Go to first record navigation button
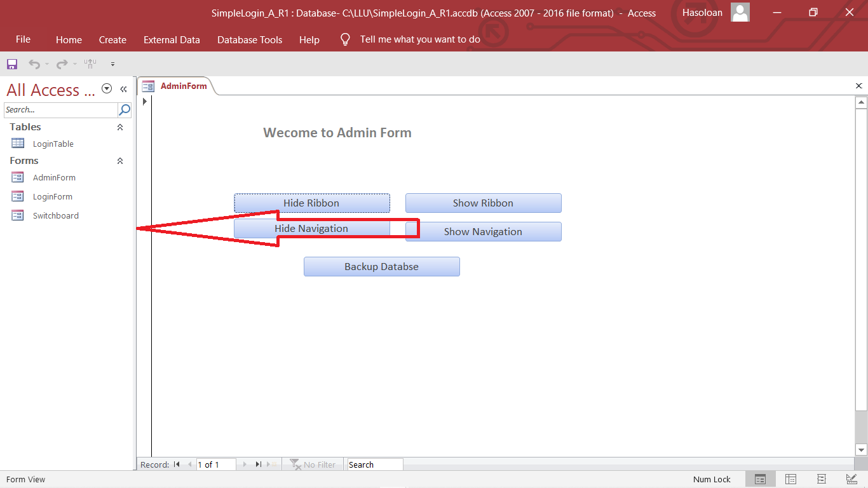This screenshot has width=868, height=488. tap(177, 464)
